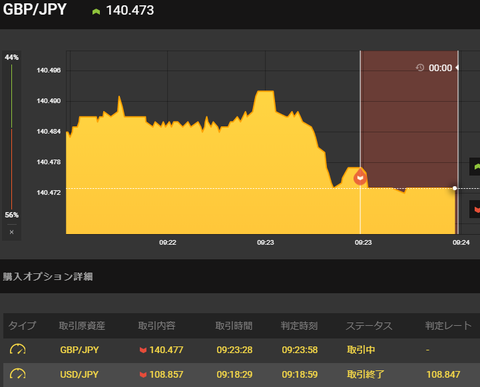Click the green up arrow beside 140.473
480x387 pixels.
[x=96, y=12]
